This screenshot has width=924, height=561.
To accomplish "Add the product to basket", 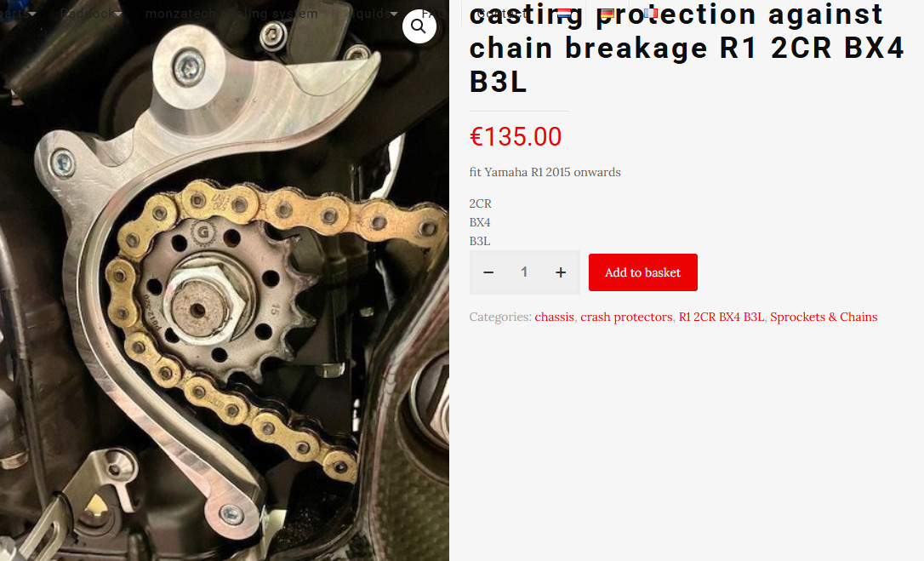I will click(643, 272).
